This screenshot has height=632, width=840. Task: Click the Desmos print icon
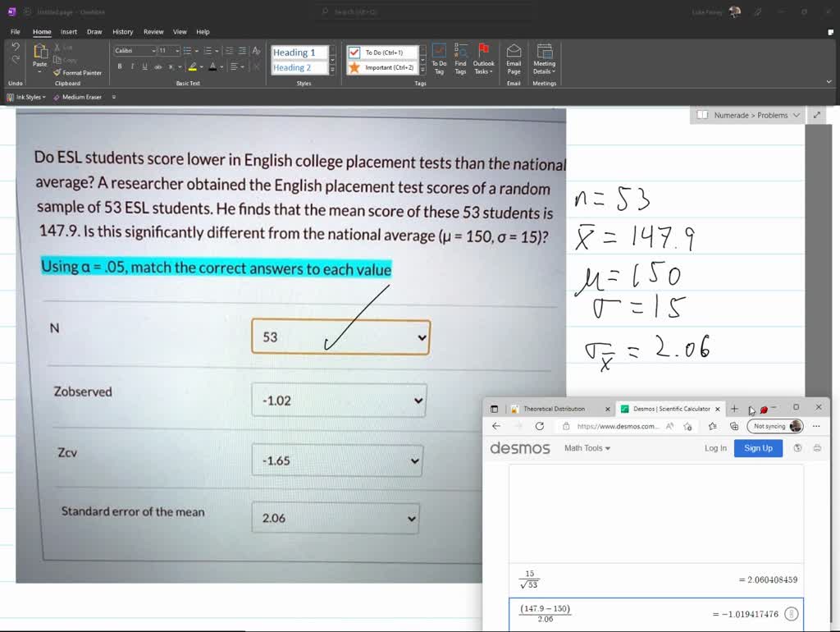coord(817,448)
